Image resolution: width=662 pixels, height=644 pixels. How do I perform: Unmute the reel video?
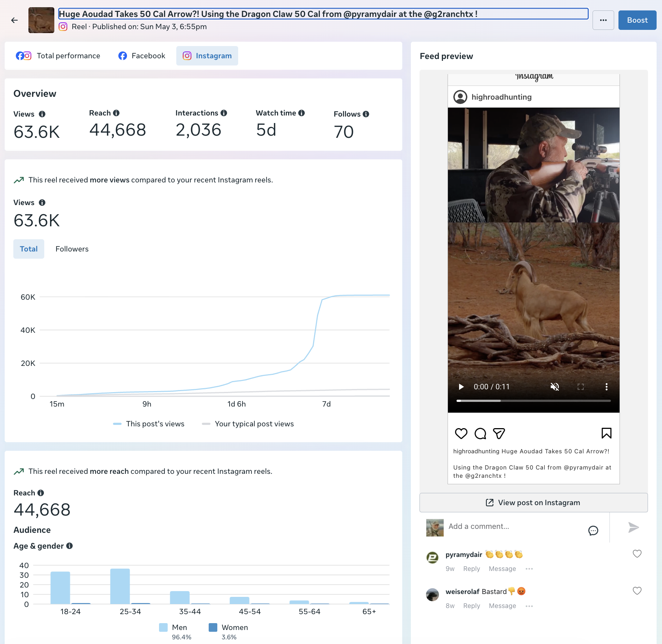tap(555, 387)
